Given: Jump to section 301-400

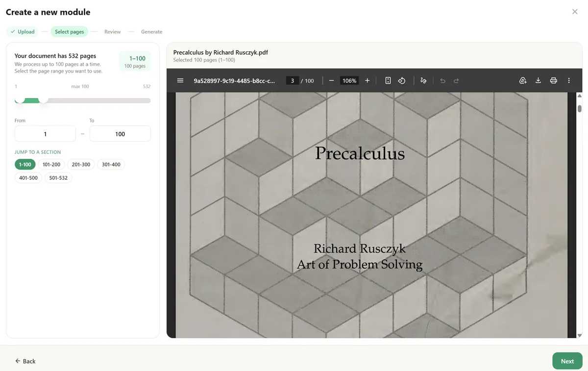Looking at the screenshot, I should point(111,165).
